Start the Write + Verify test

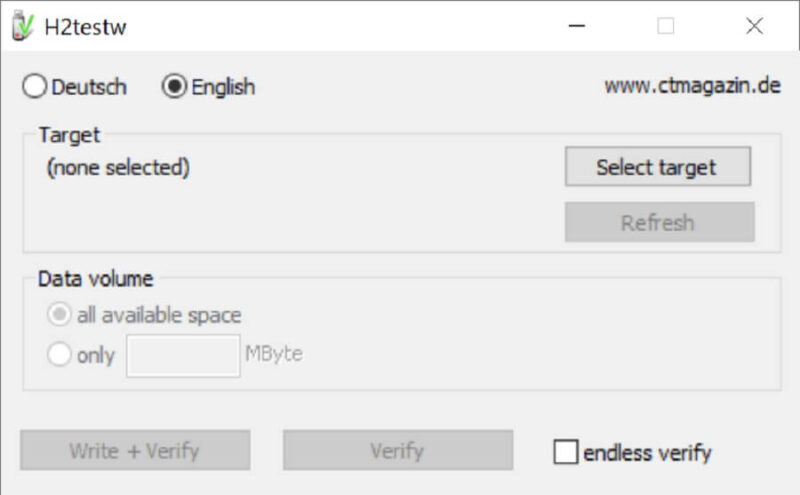pos(135,450)
